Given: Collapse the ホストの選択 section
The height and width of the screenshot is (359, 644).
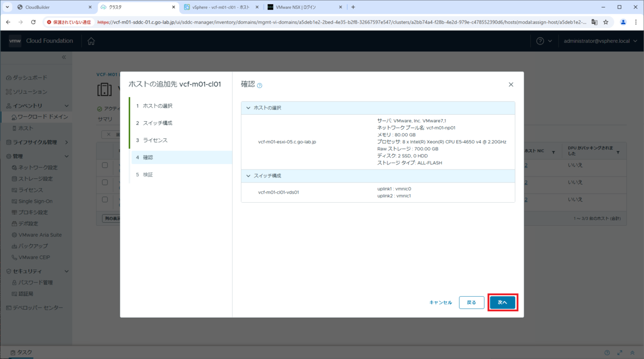Looking at the screenshot, I should click(248, 108).
